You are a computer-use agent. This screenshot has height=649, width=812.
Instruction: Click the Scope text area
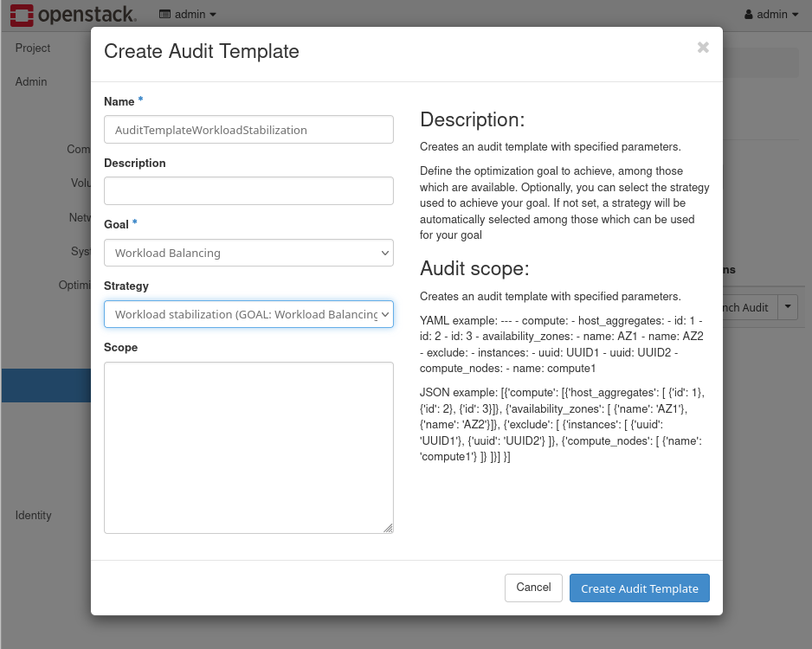coord(248,447)
